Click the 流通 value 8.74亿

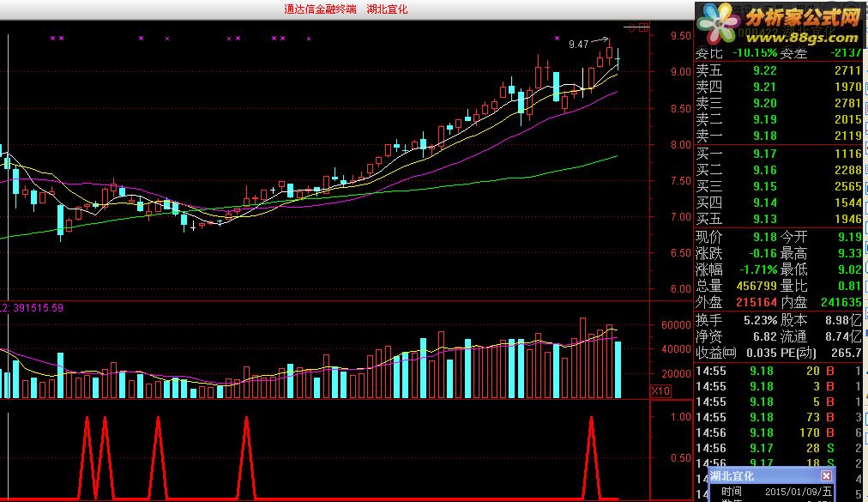[x=844, y=337]
